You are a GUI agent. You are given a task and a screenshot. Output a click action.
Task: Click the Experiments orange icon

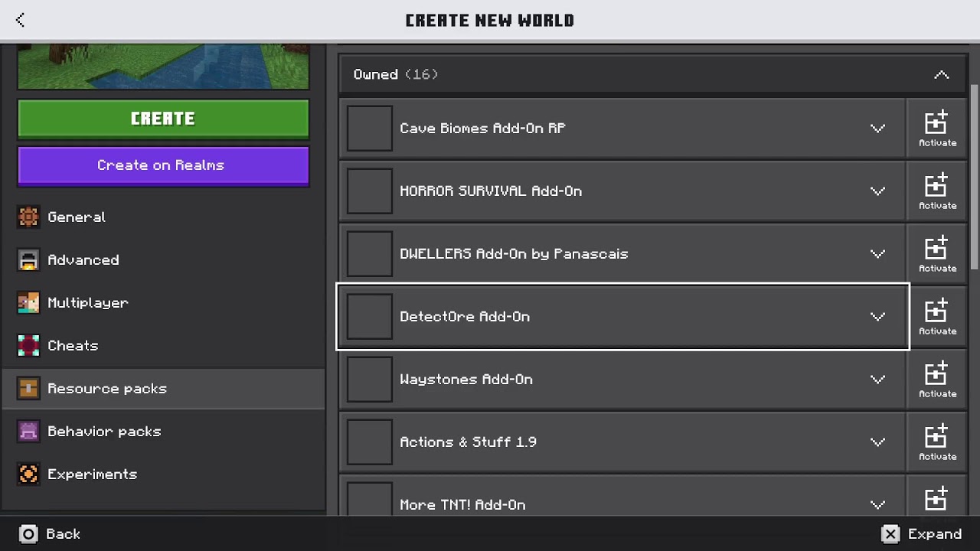(x=28, y=474)
